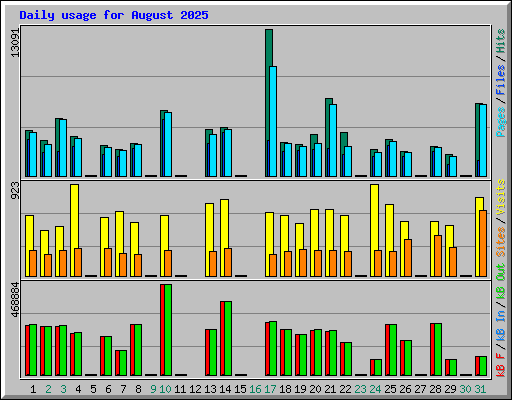Click day label 15 on x-axis
The image size is (512, 400).
(240, 389)
